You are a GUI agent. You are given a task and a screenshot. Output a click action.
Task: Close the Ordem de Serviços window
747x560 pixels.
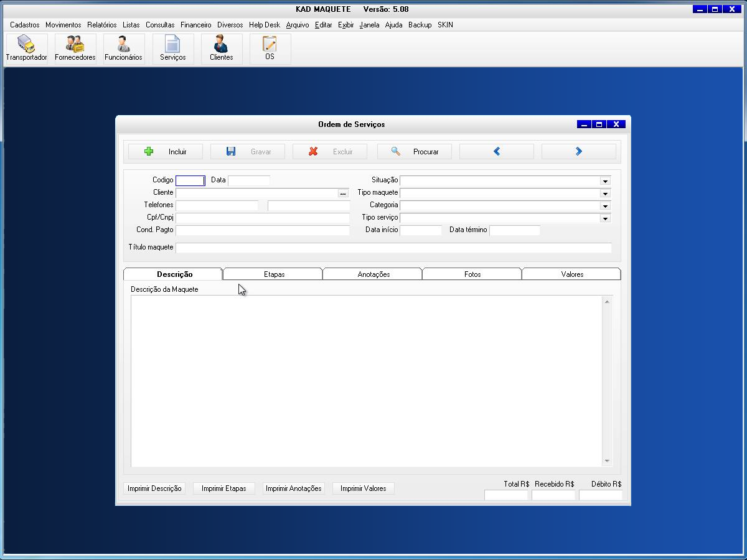pyautogui.click(x=616, y=124)
